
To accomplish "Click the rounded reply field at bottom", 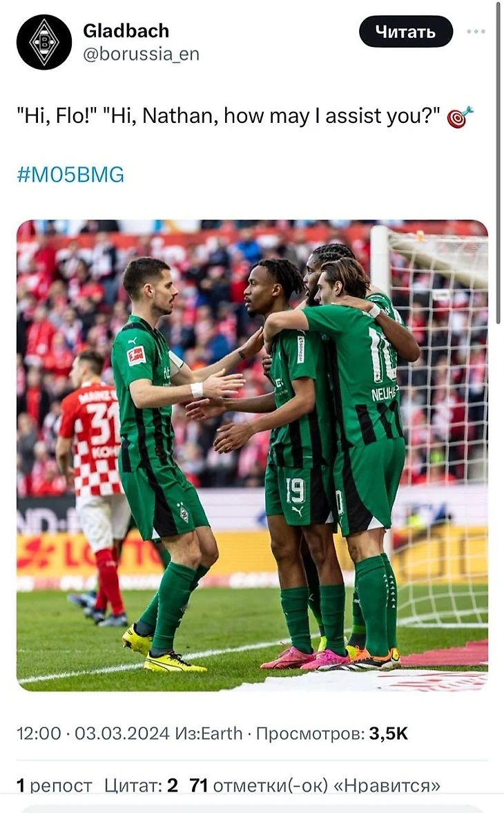I will [252, 809].
